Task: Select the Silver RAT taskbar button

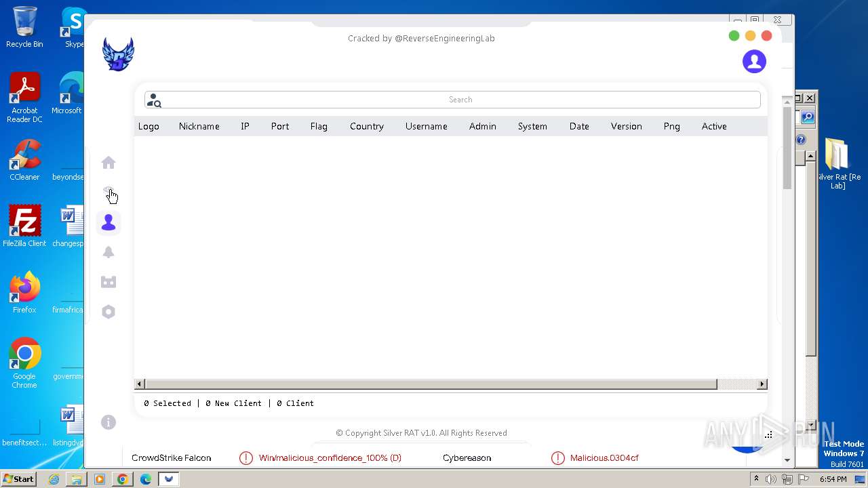Action: pos(169,479)
